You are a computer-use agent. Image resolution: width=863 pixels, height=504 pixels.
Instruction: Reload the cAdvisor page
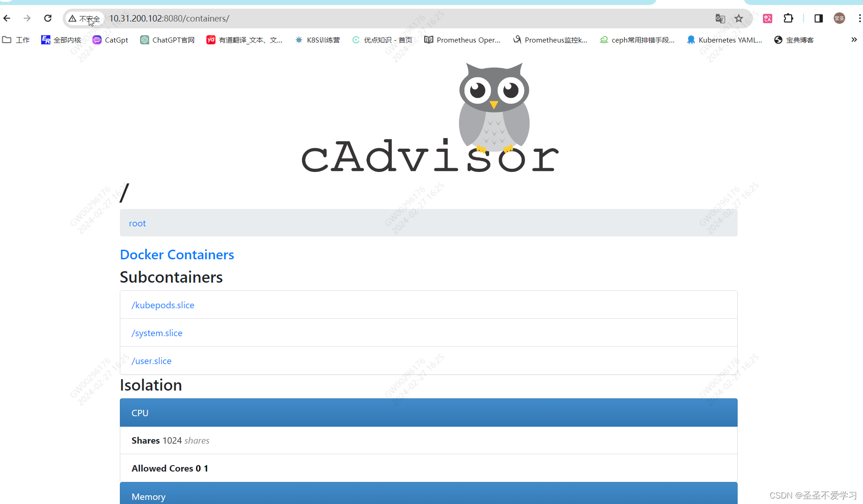coord(48,18)
